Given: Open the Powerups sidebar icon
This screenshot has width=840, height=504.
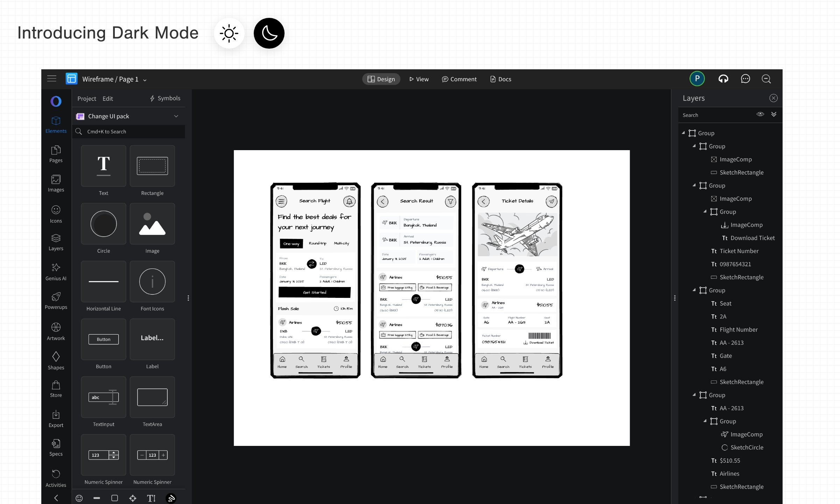Looking at the screenshot, I should (56, 300).
